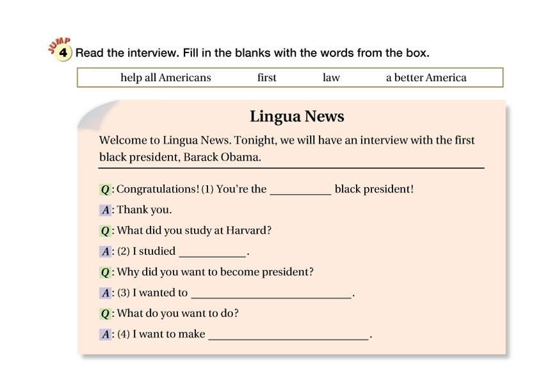Click the JUMP 4 exercise number badge
This screenshot has width=559, height=392.
(61, 53)
